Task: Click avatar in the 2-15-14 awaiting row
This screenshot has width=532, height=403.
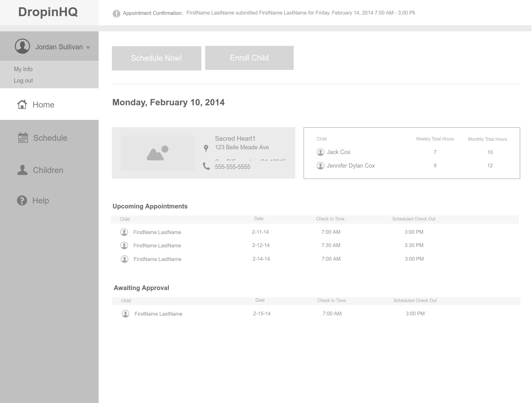Action: point(125,314)
